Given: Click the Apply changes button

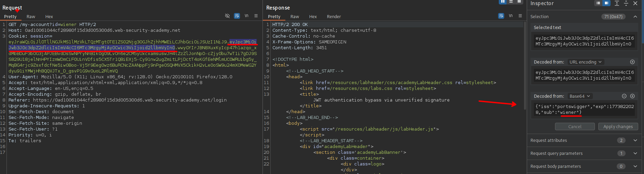Looking at the screenshot, I should point(618,126).
